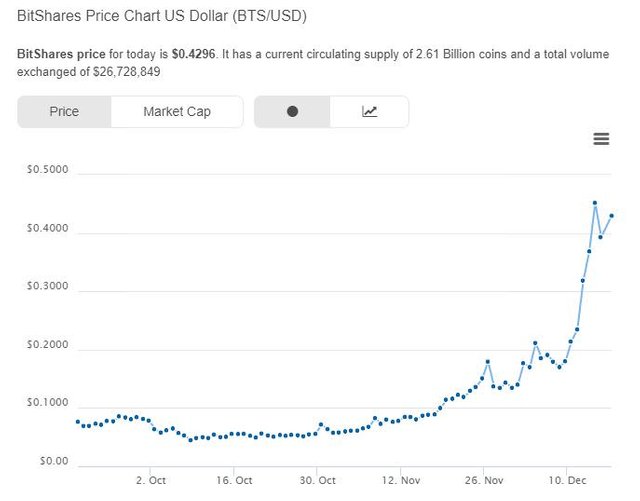Screen dimensions: 640x501
Task: Switch to the line chart view
Action: 369,111
